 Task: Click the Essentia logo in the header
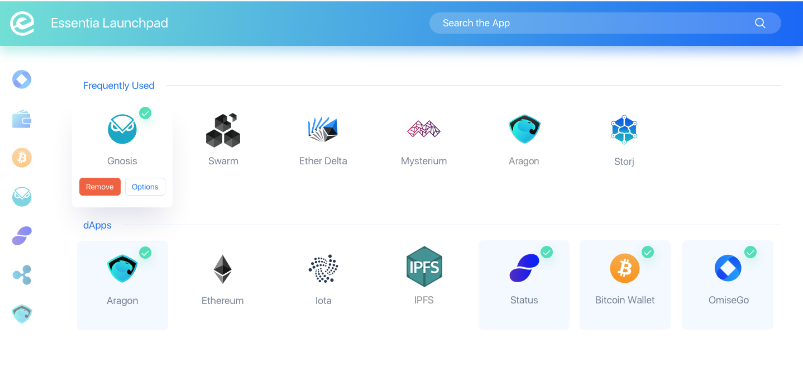pos(22,24)
